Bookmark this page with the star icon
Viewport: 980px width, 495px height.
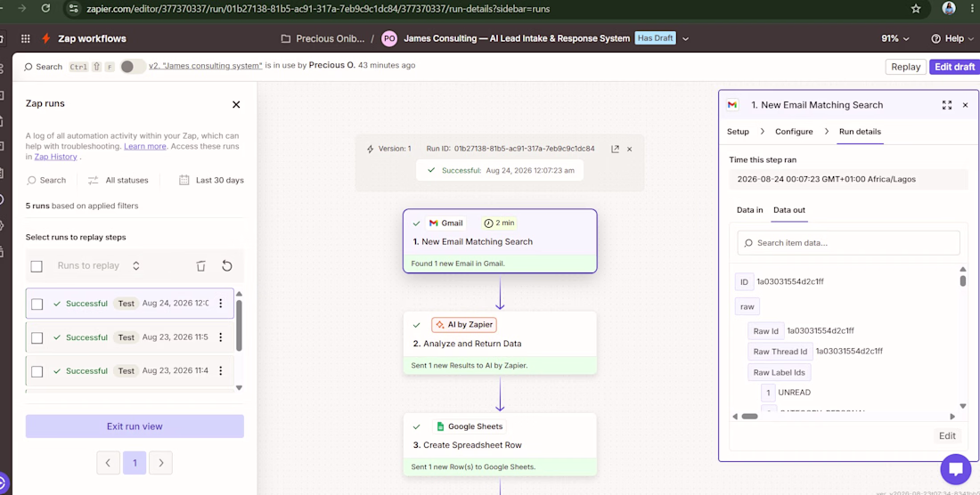click(x=916, y=9)
